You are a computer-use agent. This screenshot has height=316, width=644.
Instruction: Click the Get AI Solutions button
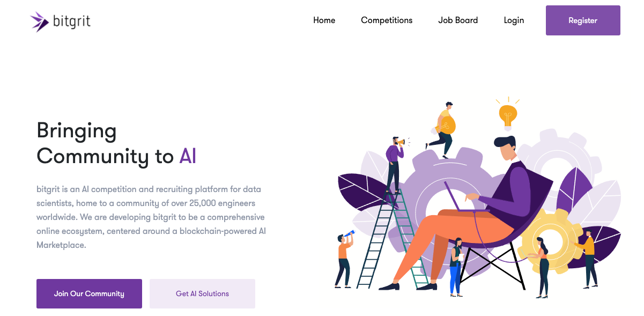pyautogui.click(x=202, y=293)
